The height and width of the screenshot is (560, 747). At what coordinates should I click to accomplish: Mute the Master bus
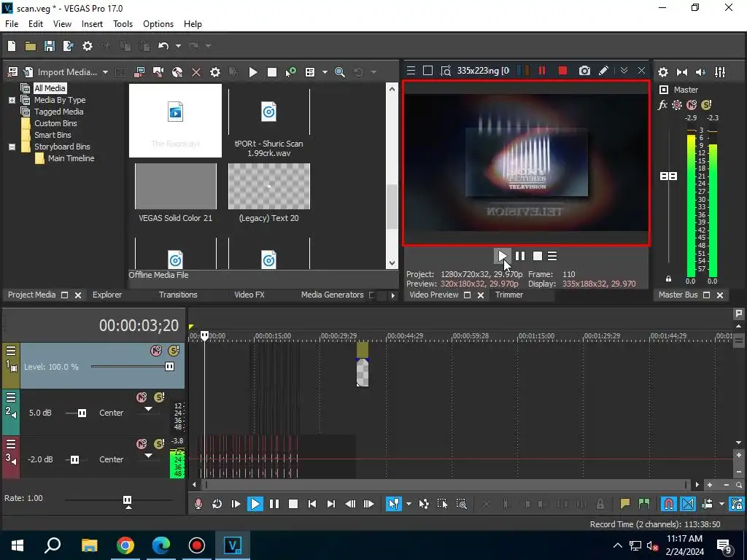coord(692,105)
